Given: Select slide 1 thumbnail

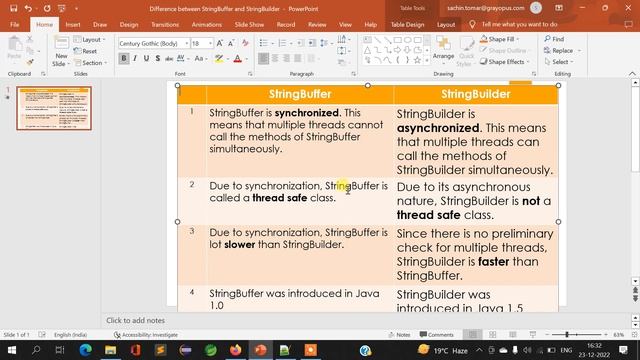Looking at the screenshot, I should coord(54,108).
